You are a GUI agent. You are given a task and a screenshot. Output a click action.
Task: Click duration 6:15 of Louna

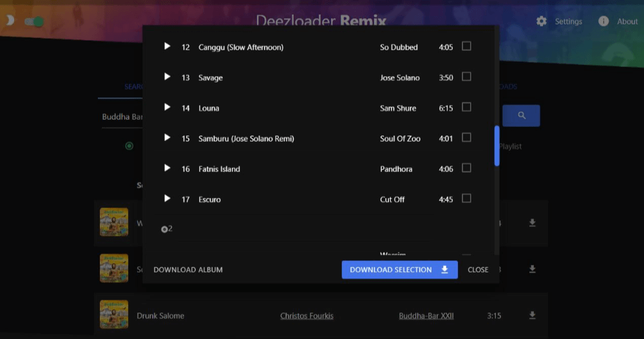[x=446, y=108]
